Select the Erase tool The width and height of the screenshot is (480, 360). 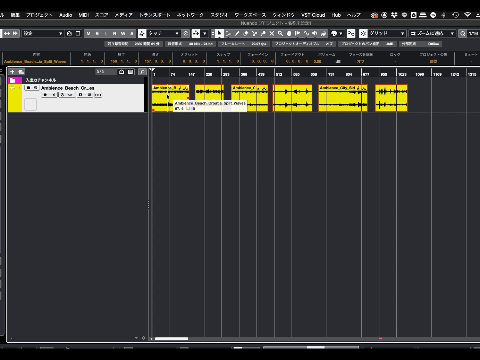click(246, 33)
